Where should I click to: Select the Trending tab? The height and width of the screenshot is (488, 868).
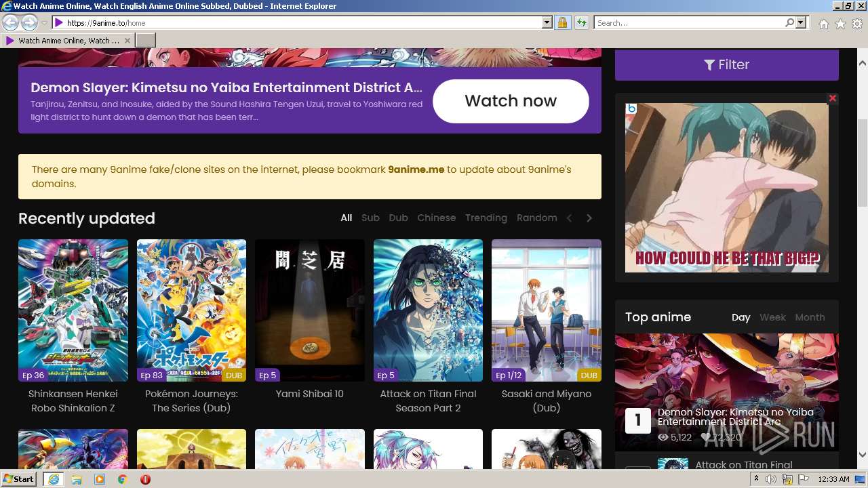coord(486,218)
